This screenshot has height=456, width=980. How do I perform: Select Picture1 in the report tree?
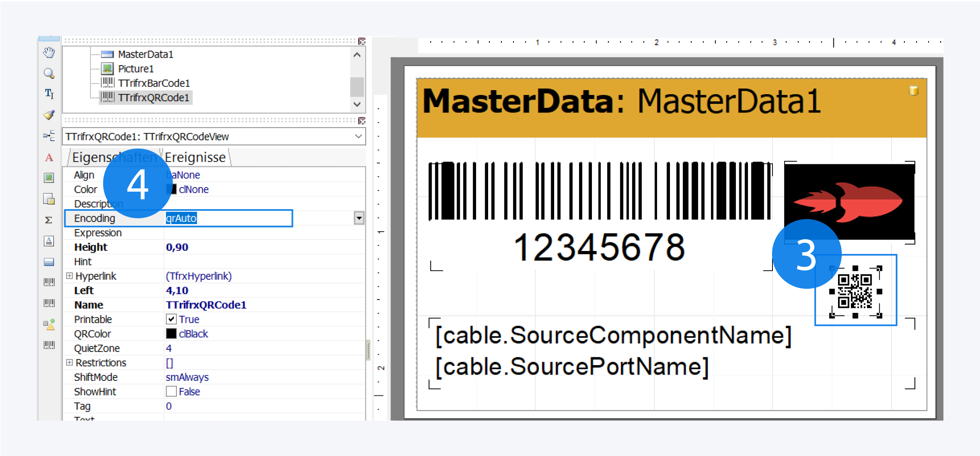pos(136,68)
